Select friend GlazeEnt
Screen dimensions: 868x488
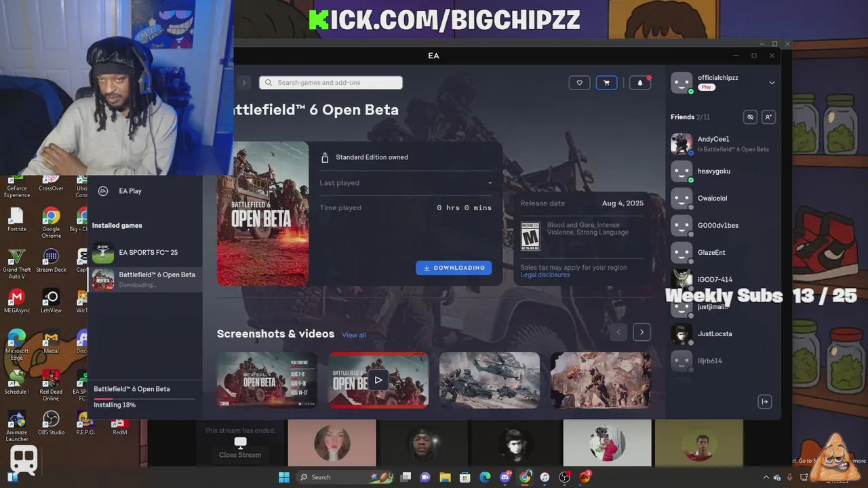click(x=723, y=253)
